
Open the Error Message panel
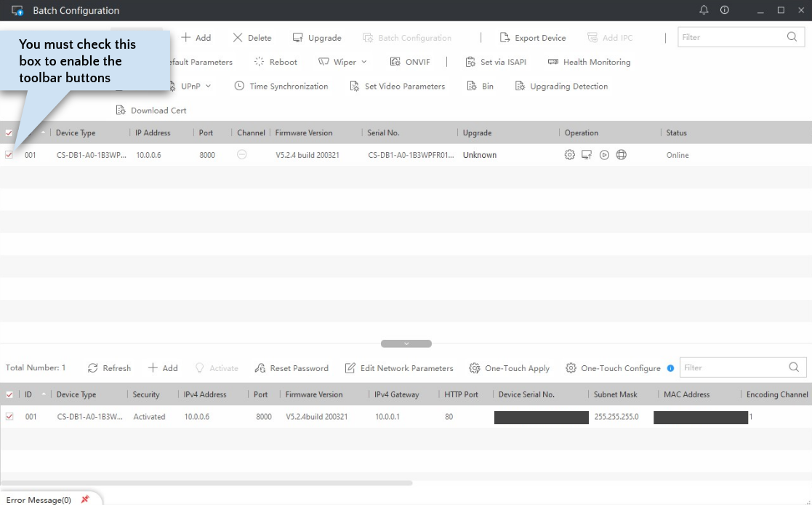click(38, 500)
